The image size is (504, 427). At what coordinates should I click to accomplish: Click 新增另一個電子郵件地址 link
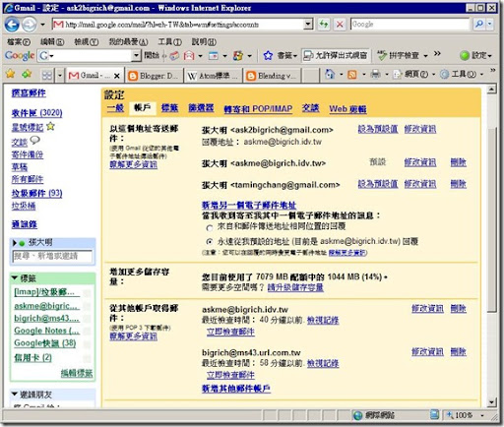249,206
